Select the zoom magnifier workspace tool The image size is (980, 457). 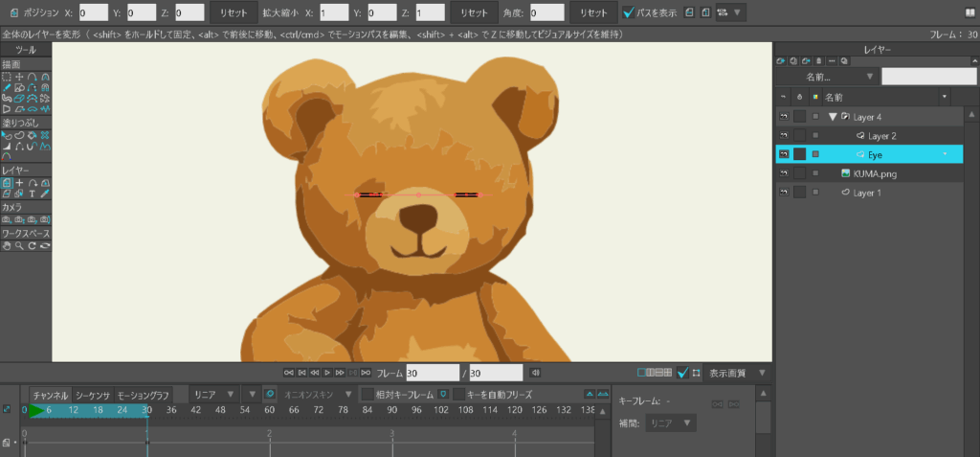[x=19, y=245]
